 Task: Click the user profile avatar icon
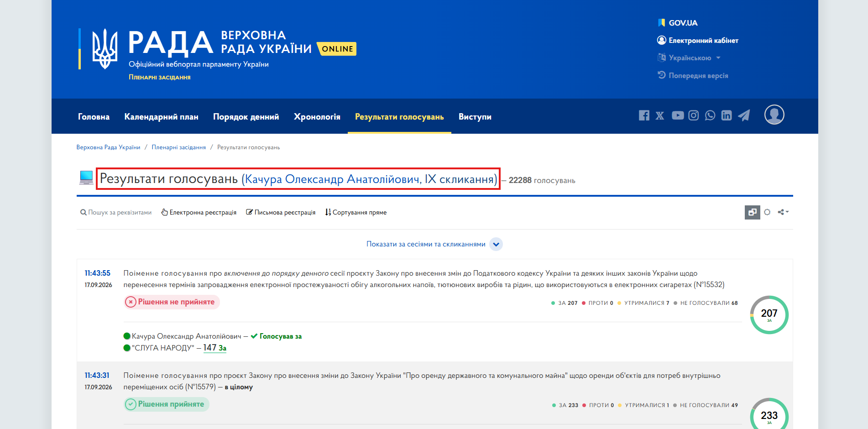tap(774, 115)
